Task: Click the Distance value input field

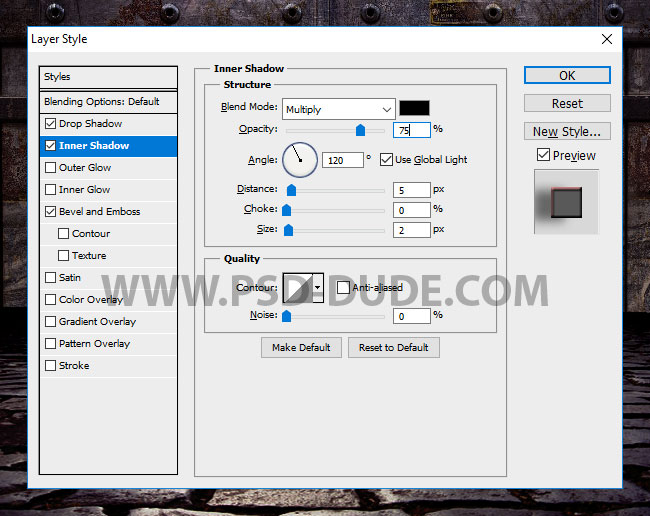Action: (411, 190)
